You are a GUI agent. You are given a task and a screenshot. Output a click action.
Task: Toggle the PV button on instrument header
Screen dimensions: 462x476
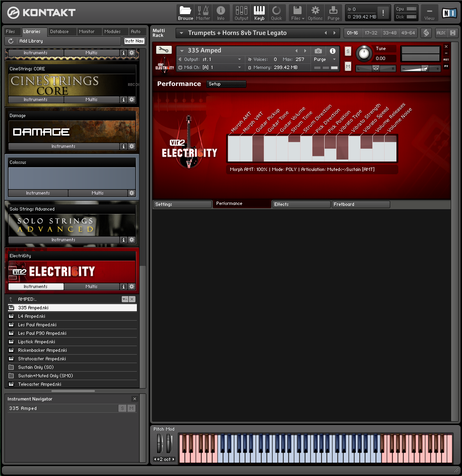[446, 66]
